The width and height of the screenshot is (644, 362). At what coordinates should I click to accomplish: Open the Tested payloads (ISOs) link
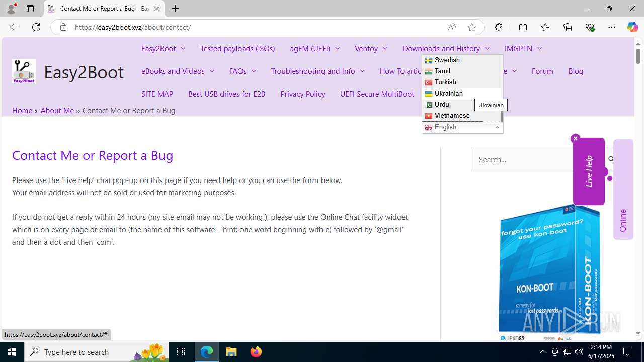click(237, 48)
